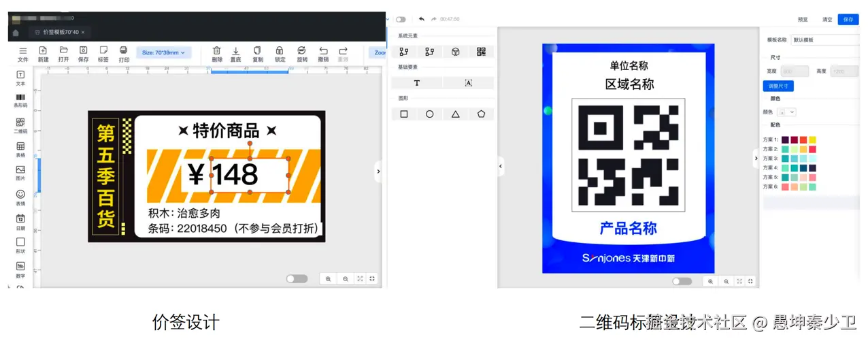Viewport: 868px width, 343px height.
Task: Click the 旋转 (rotate) icon
Action: click(x=301, y=54)
